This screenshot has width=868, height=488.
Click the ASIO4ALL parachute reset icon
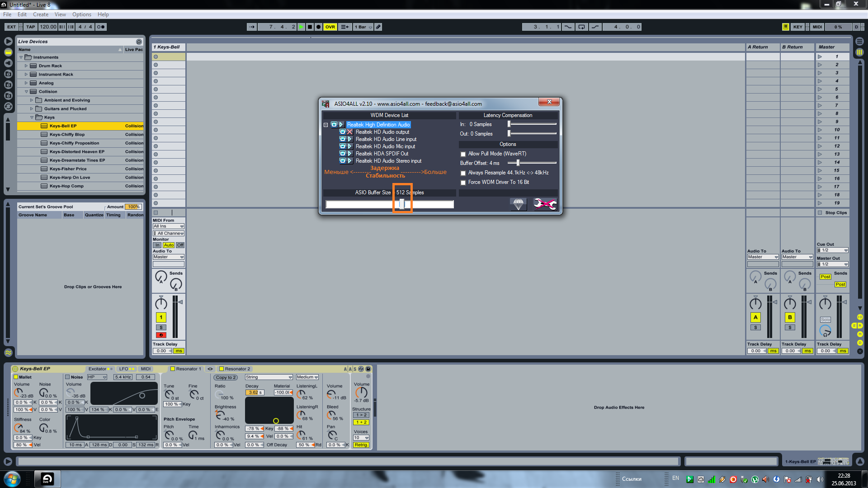(519, 204)
